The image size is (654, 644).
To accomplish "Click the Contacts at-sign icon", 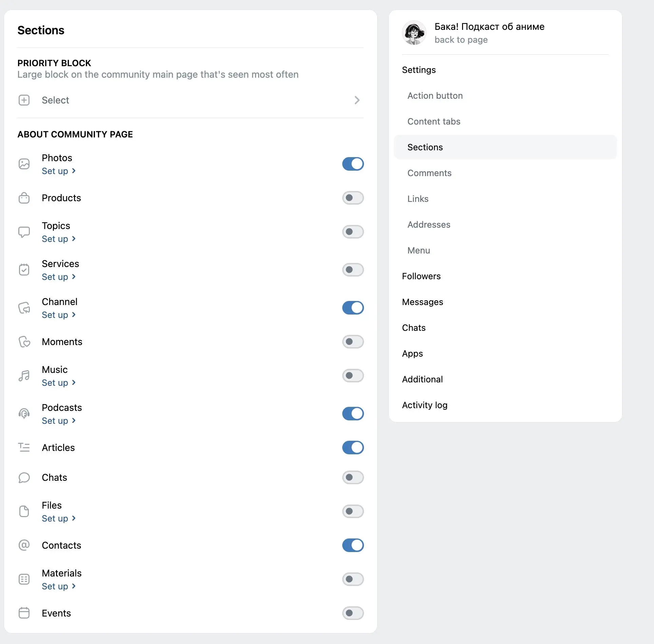I will click(24, 545).
